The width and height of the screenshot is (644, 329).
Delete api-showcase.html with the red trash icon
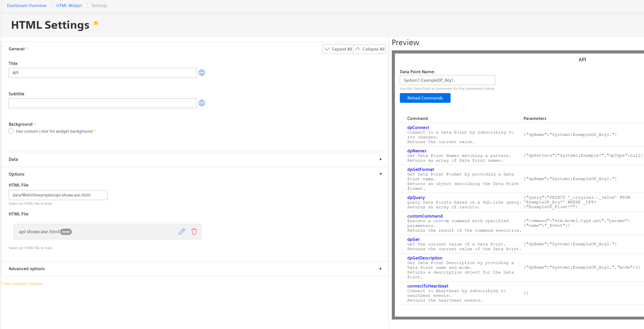click(194, 231)
